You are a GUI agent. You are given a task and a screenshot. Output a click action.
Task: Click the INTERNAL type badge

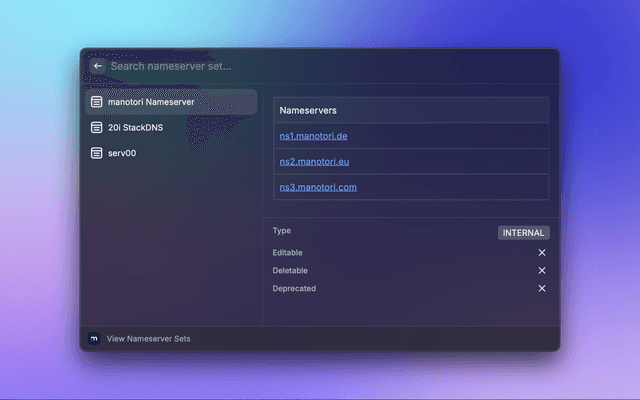pyautogui.click(x=523, y=233)
